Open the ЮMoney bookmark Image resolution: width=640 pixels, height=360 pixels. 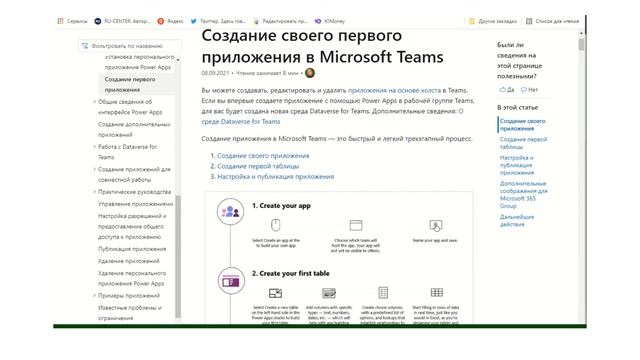[x=330, y=21]
